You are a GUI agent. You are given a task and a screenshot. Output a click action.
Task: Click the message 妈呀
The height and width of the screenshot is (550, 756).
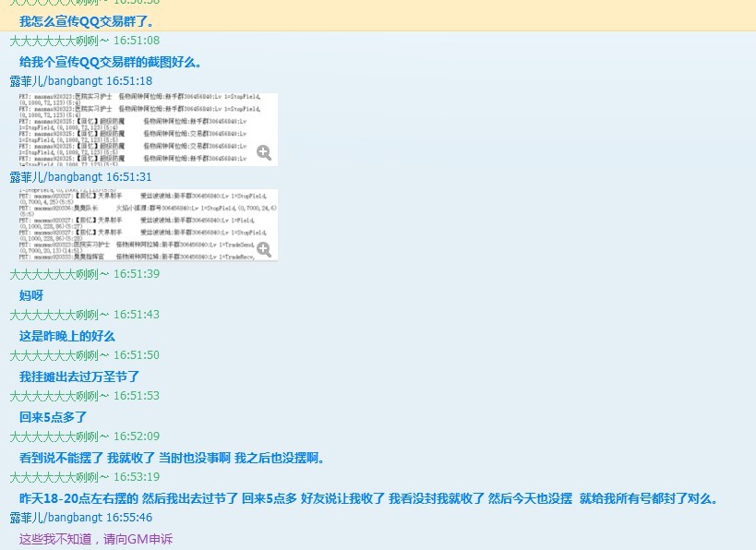pos(31,295)
